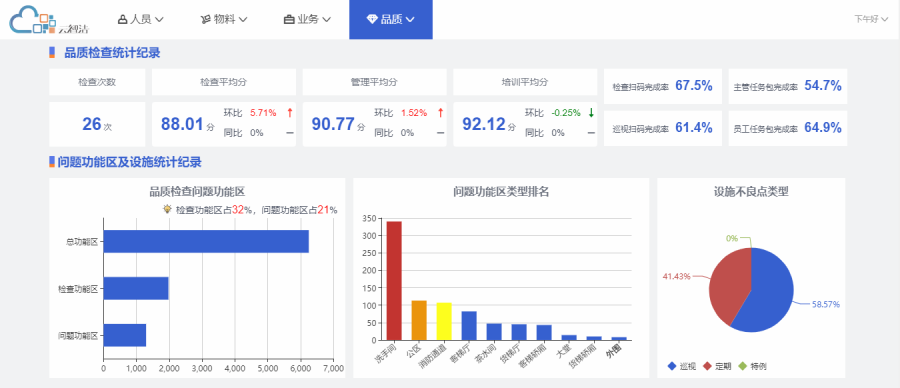Viewport: 900px width, 388px height.
Task: Click the 茶水间 bar in ranking chart
Action: [494, 332]
